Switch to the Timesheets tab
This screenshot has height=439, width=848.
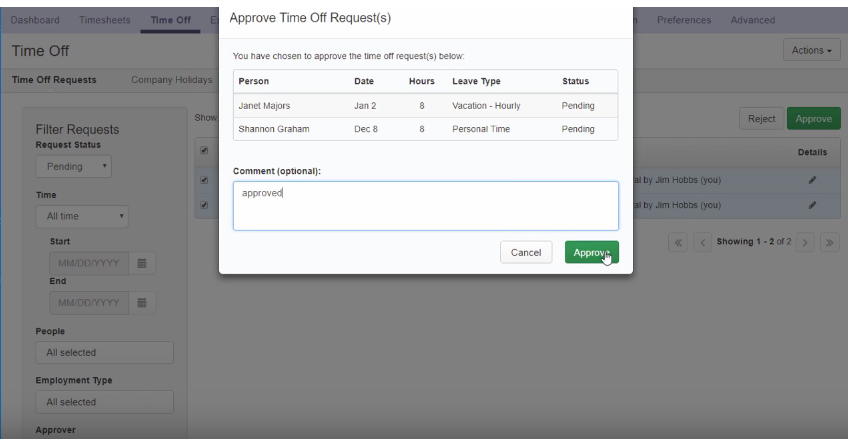104,20
